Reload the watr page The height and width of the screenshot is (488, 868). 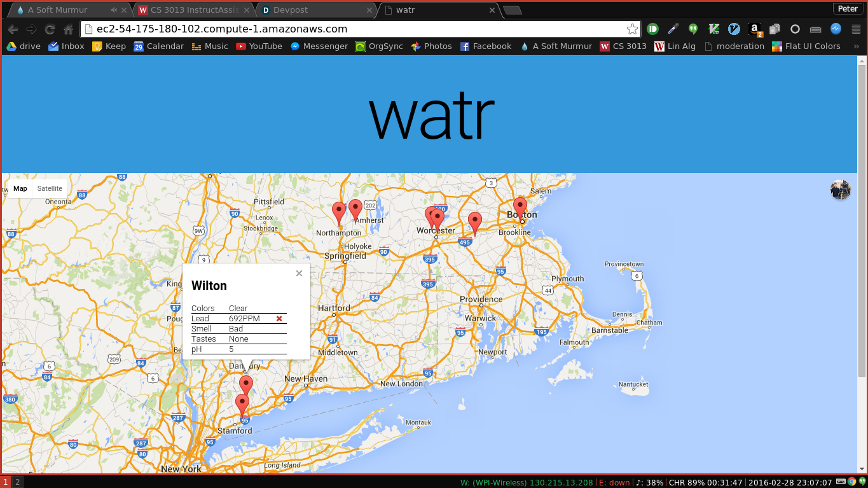pos(50,29)
